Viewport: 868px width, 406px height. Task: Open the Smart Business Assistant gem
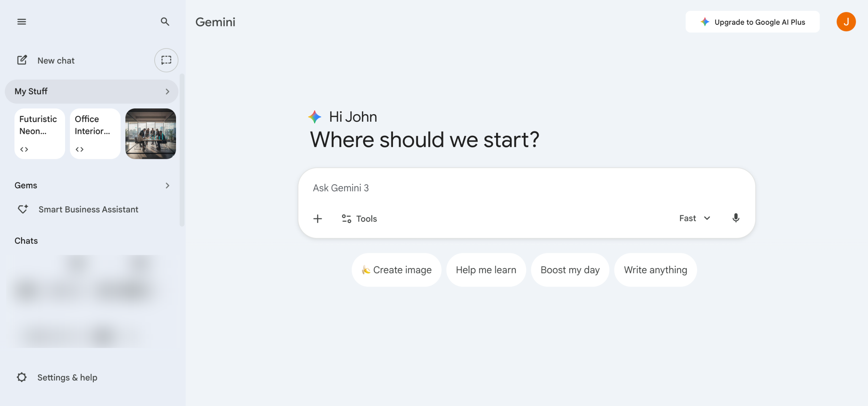coord(88,209)
